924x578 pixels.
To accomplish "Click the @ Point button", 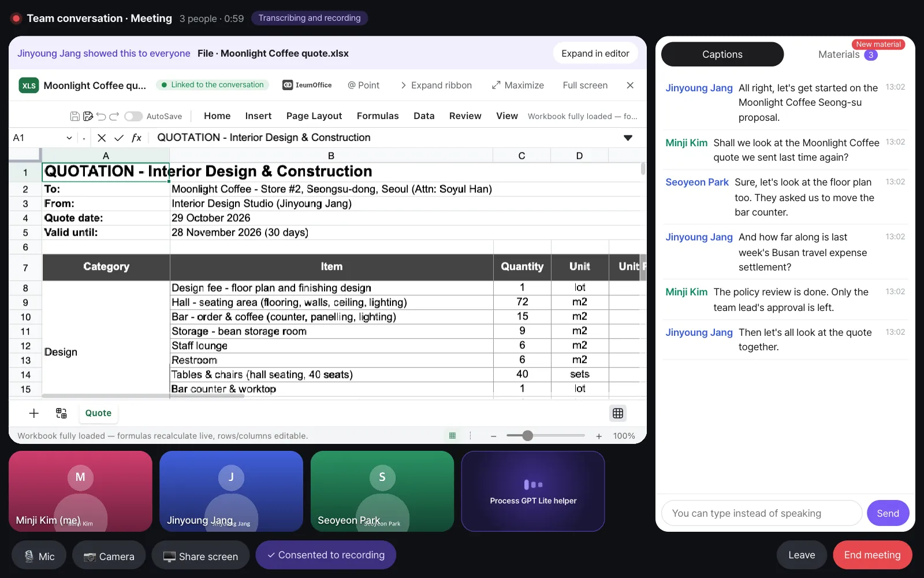I will (x=364, y=85).
